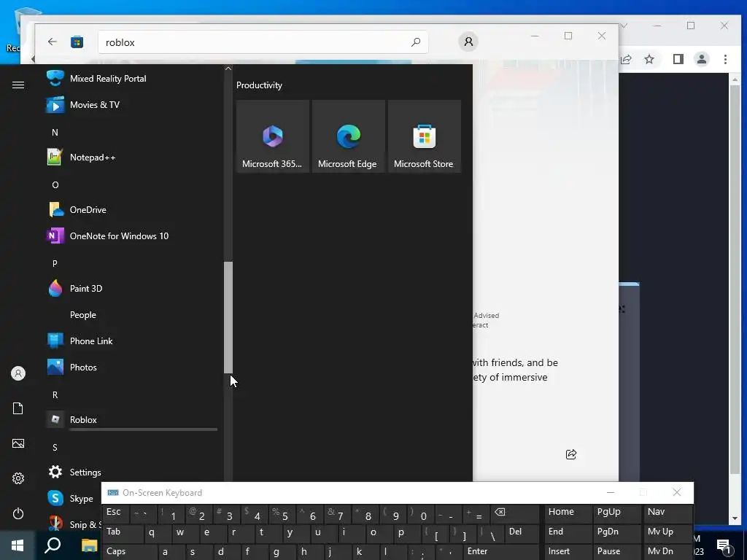The height and width of the screenshot is (560, 747).
Task: Jump to letter R section header
Action: pyautogui.click(x=55, y=394)
